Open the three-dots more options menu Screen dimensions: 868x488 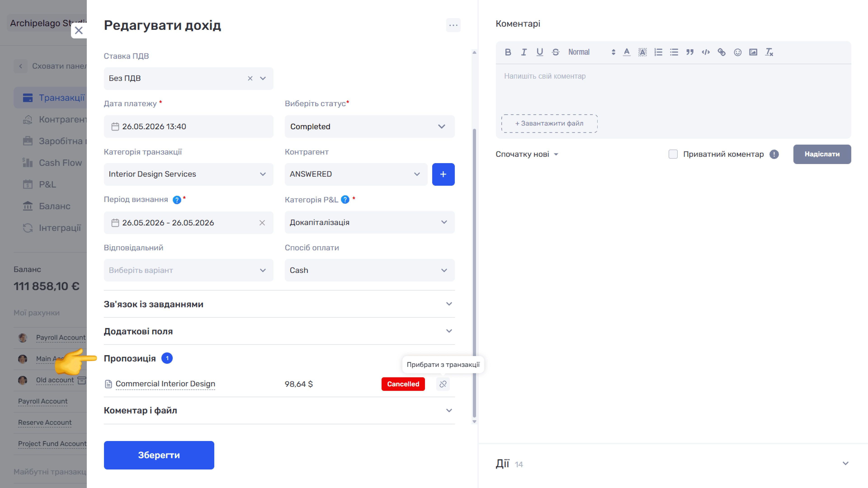453,25
